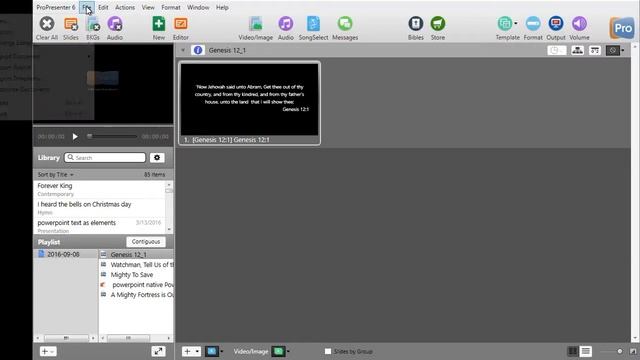This screenshot has height=360, width=640.
Task: Open the Edit menu
Action: [x=103, y=7]
